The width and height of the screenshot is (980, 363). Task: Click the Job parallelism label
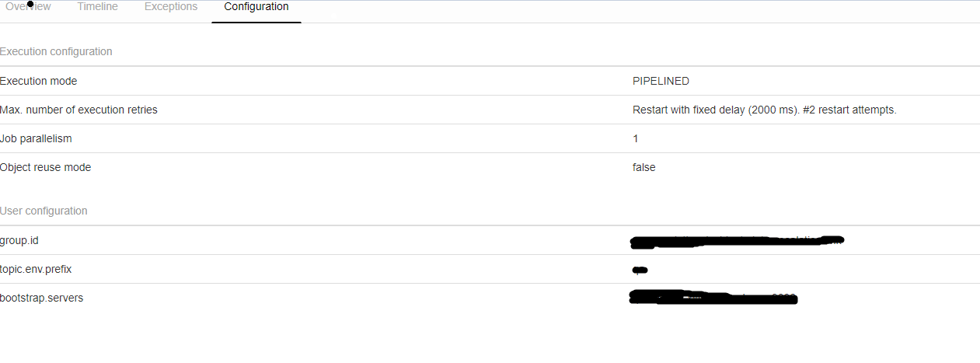(36, 138)
